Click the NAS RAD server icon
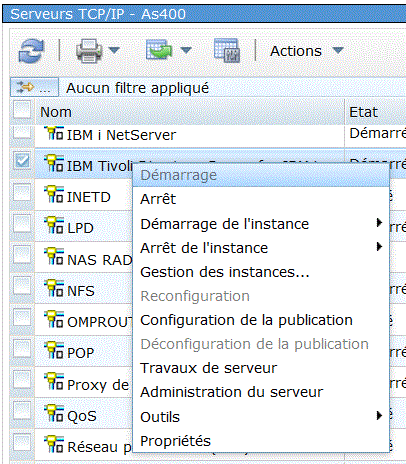The image size is (406, 464). (54, 257)
